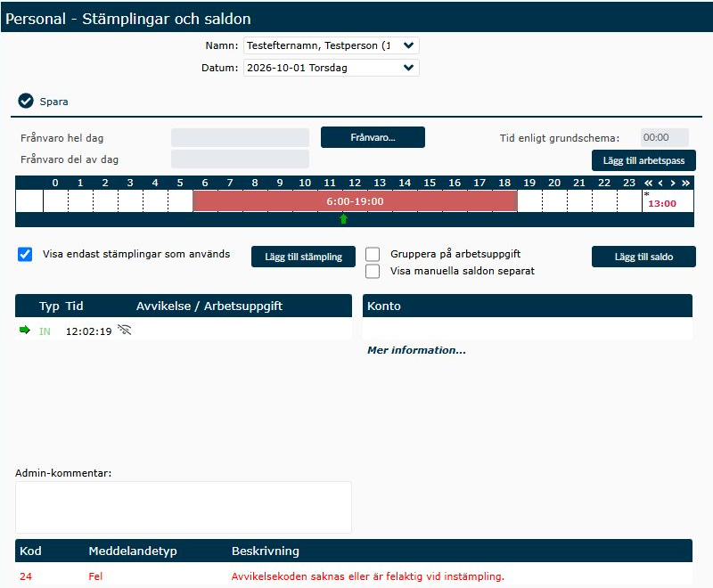Click hour 23 on timeline header

629,183
